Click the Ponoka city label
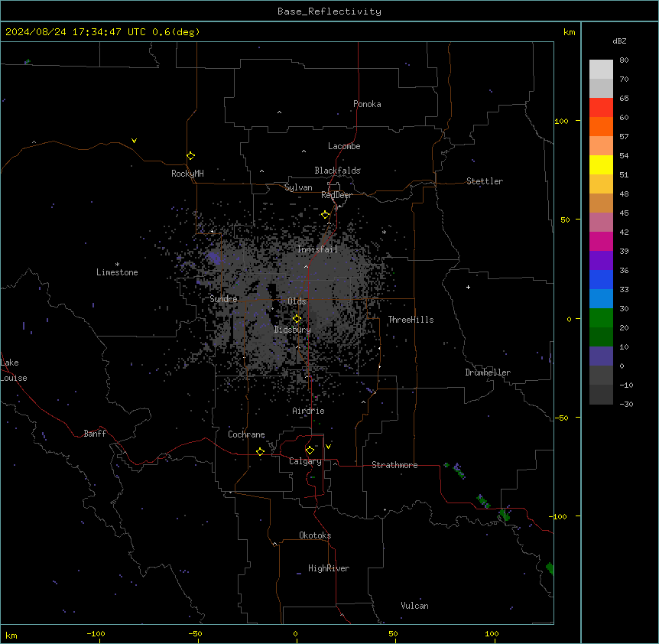659x644 pixels. (367, 104)
